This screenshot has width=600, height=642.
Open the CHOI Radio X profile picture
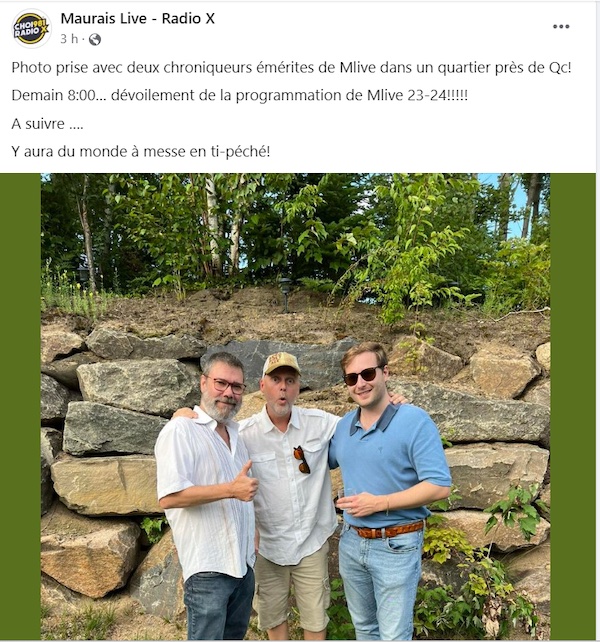pos(31,28)
